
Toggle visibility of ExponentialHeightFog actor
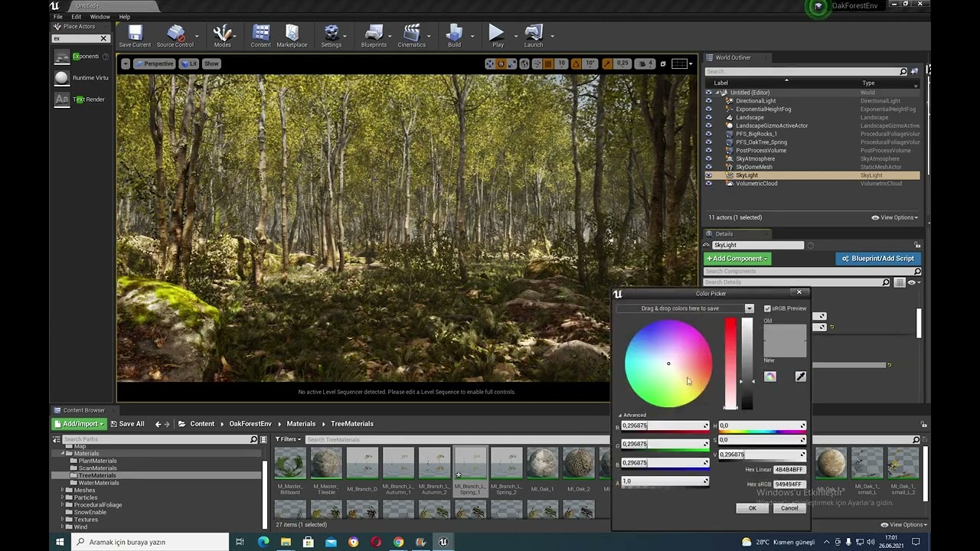click(708, 109)
